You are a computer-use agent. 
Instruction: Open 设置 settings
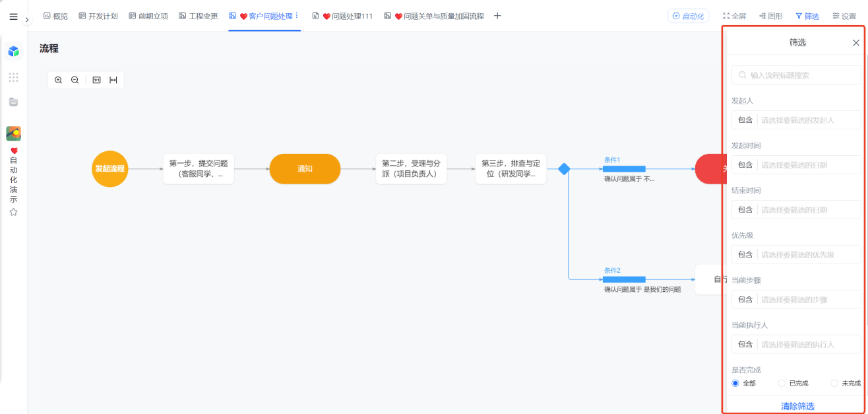pyautogui.click(x=844, y=16)
